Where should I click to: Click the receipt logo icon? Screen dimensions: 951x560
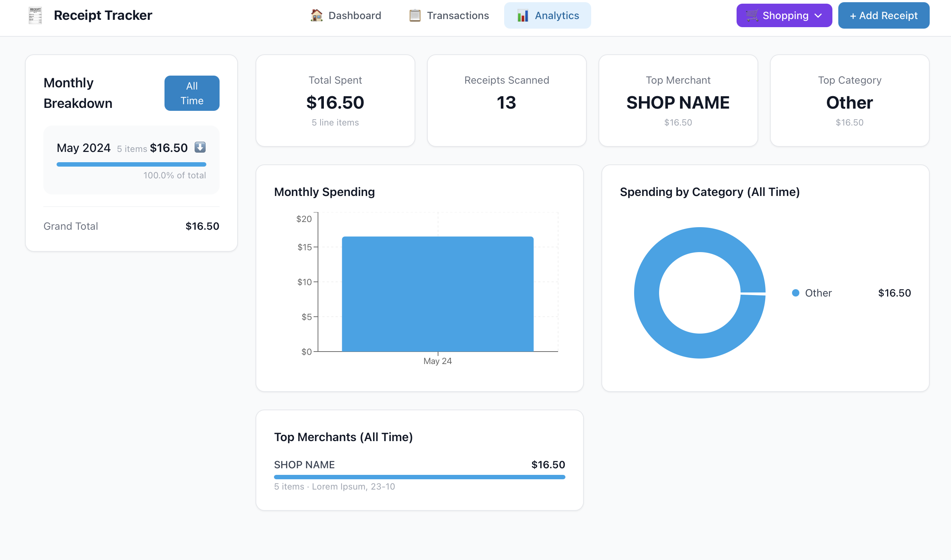35,15
